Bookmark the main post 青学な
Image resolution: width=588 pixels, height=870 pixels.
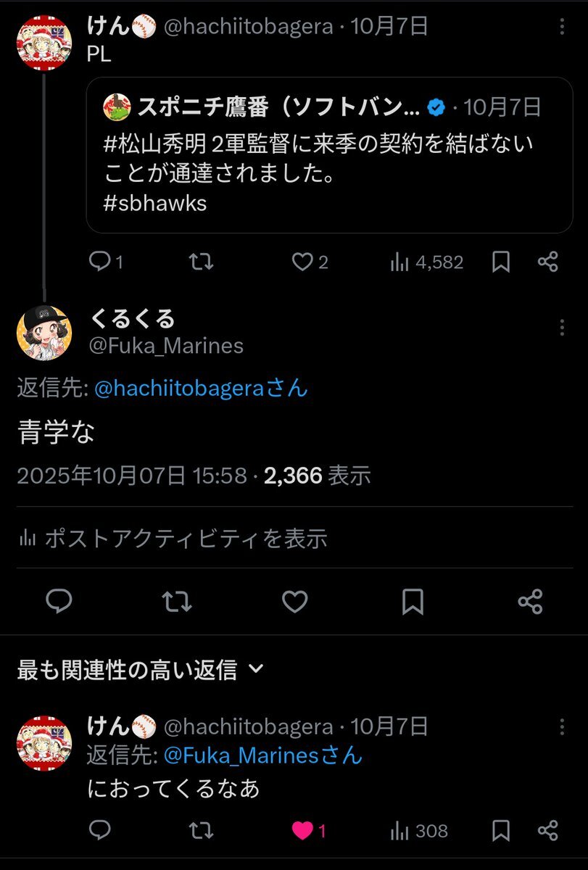click(413, 601)
